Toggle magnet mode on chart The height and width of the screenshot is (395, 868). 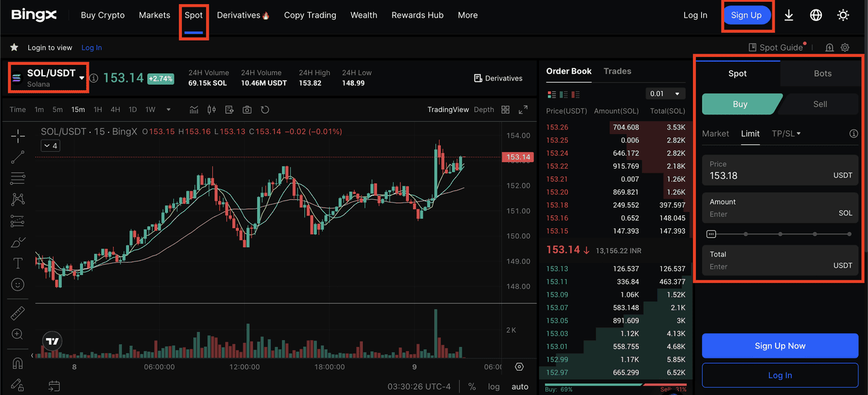tap(18, 362)
